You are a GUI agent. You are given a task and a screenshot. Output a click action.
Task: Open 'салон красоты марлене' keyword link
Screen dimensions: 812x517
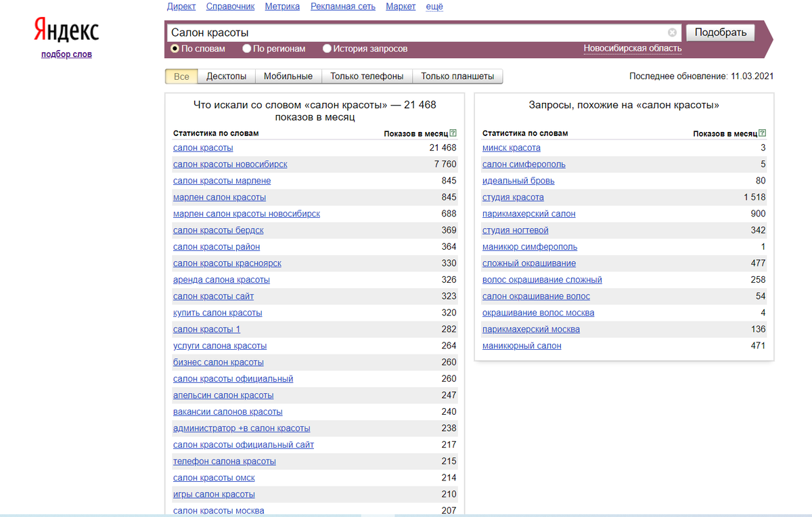[222, 181]
